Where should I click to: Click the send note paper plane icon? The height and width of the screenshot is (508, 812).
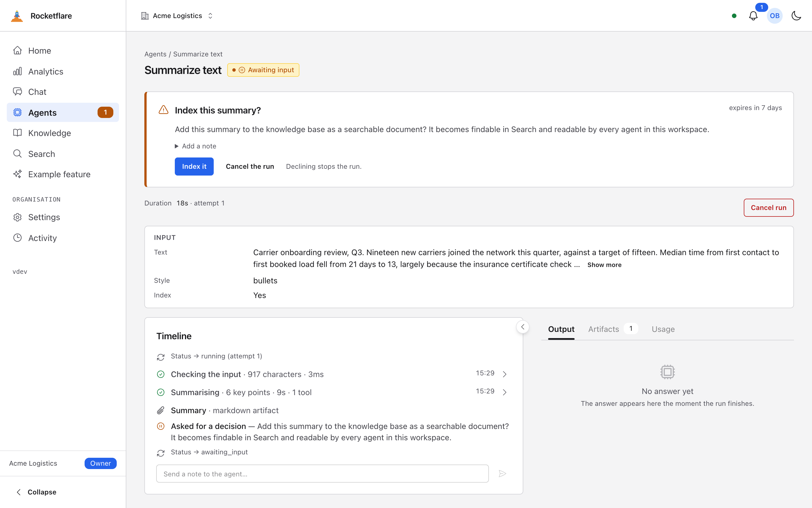502,474
